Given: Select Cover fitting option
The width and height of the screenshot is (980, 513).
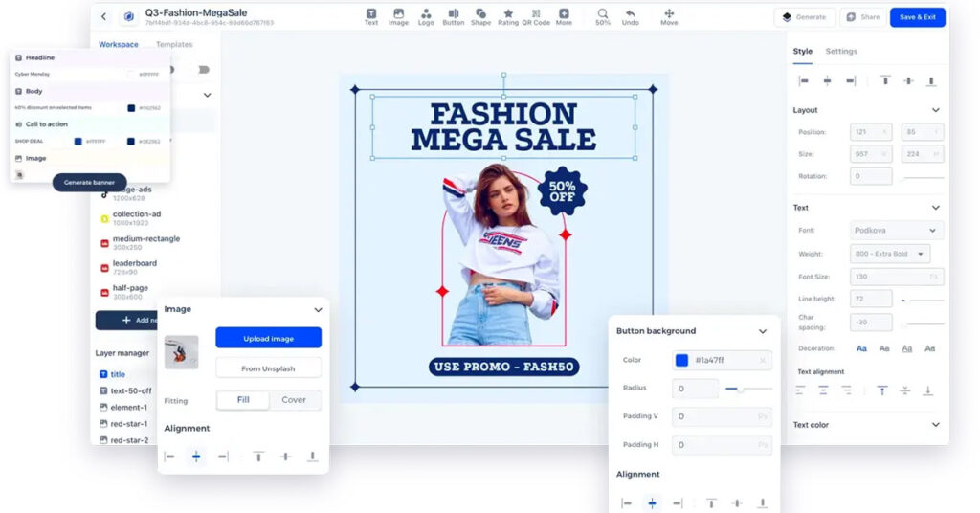Looking at the screenshot, I should click(x=294, y=400).
